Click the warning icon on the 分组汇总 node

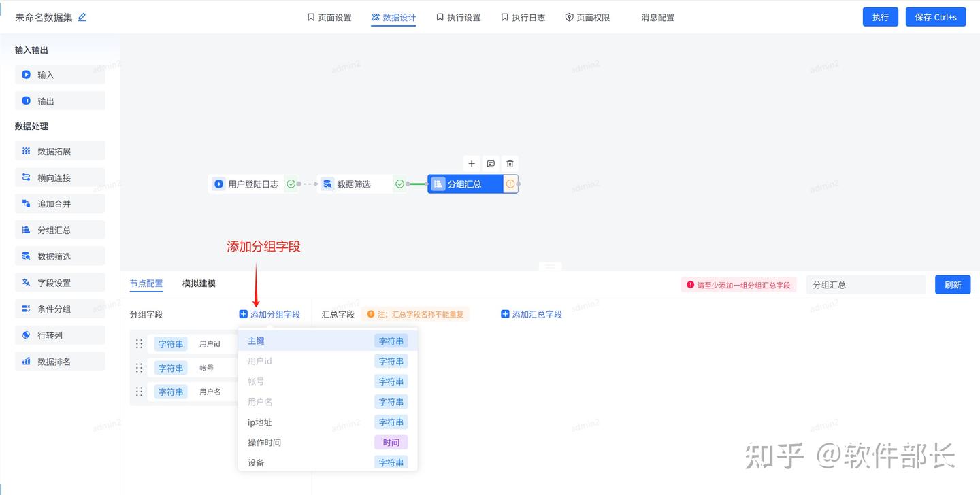511,184
